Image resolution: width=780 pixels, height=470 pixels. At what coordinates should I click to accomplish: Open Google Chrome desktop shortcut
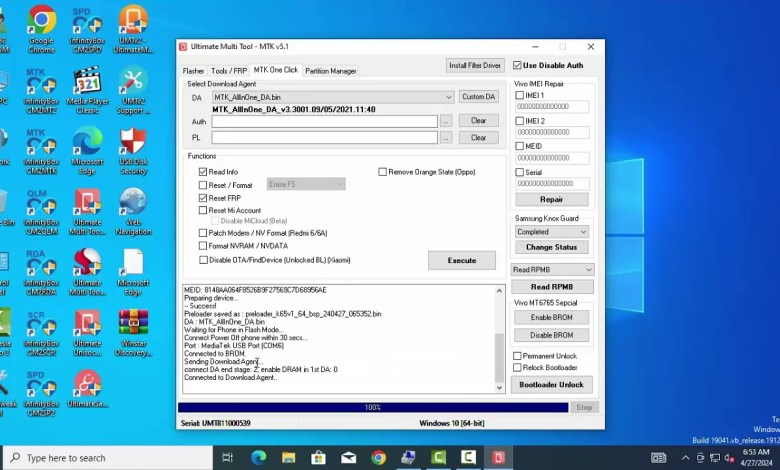pyautogui.click(x=41, y=30)
